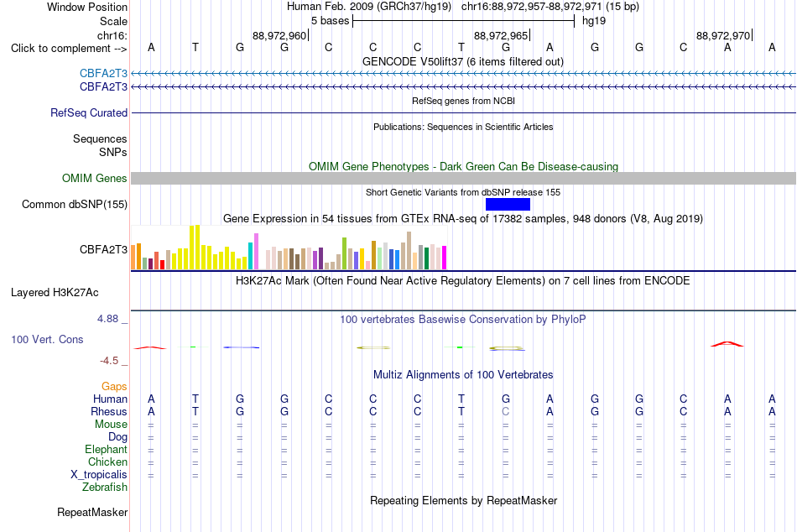Click OMIM Gene Phenotypes green title
Image resolution: width=797 pixels, height=532 pixels.
tap(463, 166)
